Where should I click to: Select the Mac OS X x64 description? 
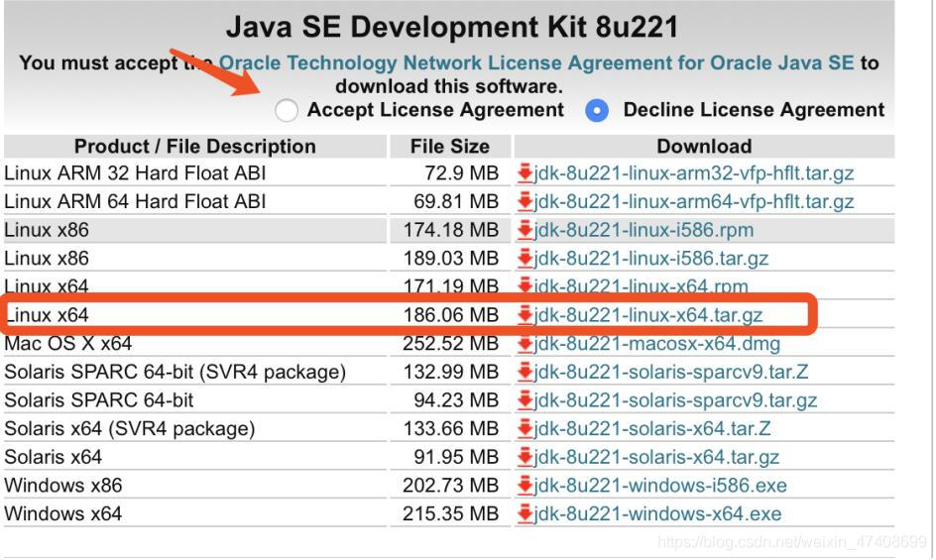[68, 344]
